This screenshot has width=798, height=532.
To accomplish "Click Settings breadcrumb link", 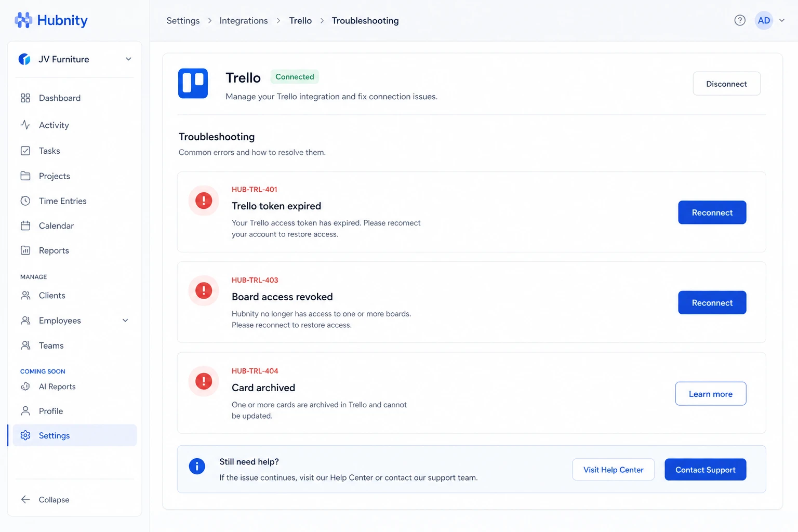I will click(x=183, y=21).
